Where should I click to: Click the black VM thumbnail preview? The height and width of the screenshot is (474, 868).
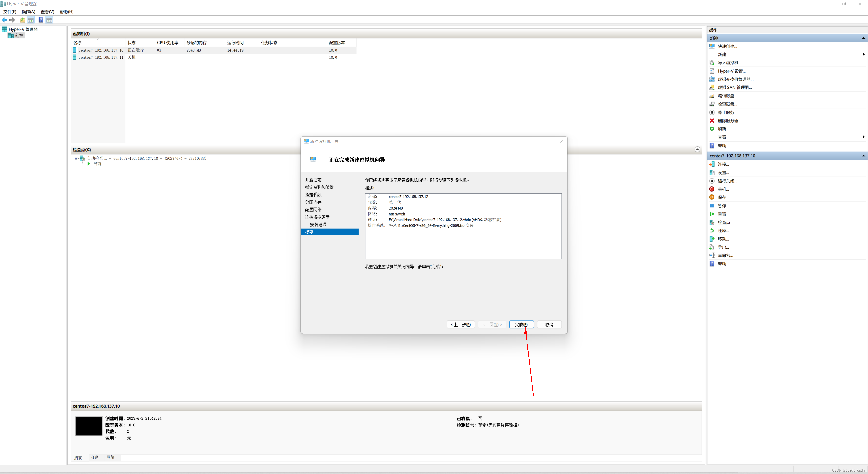tap(89, 426)
